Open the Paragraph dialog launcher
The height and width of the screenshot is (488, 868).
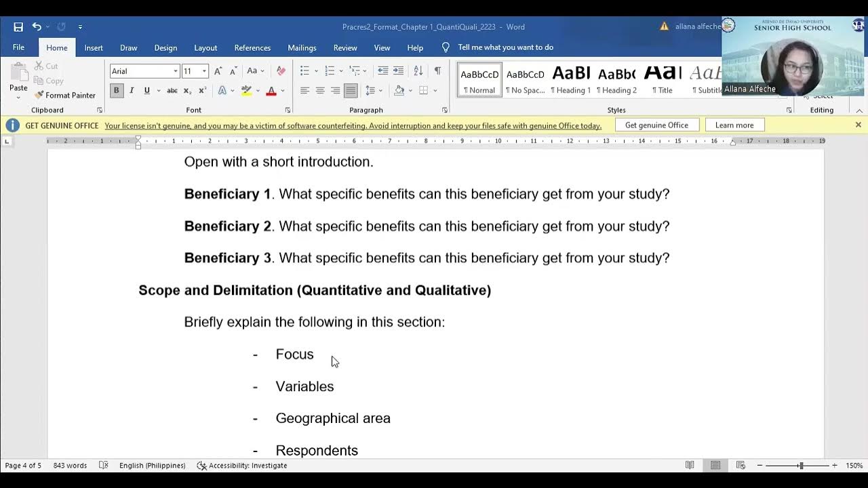pos(445,110)
